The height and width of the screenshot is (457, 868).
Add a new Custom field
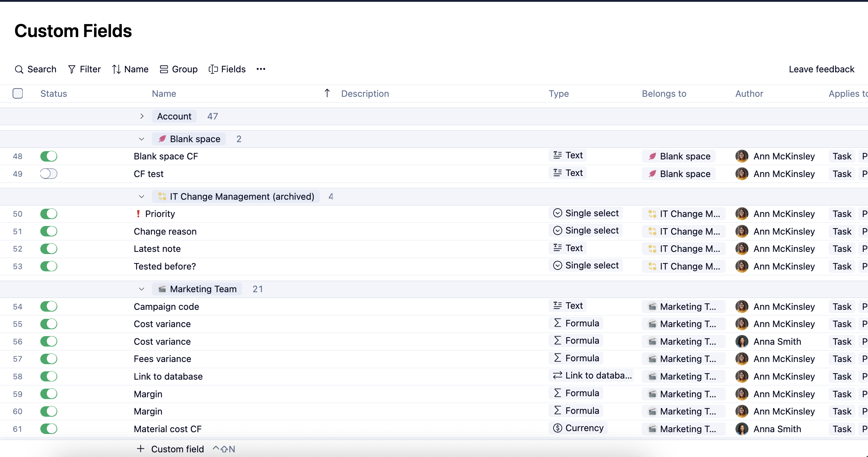pyautogui.click(x=177, y=449)
